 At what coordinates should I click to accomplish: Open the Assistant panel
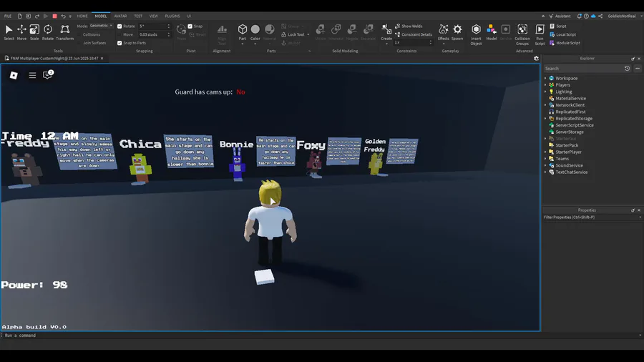tap(560, 16)
